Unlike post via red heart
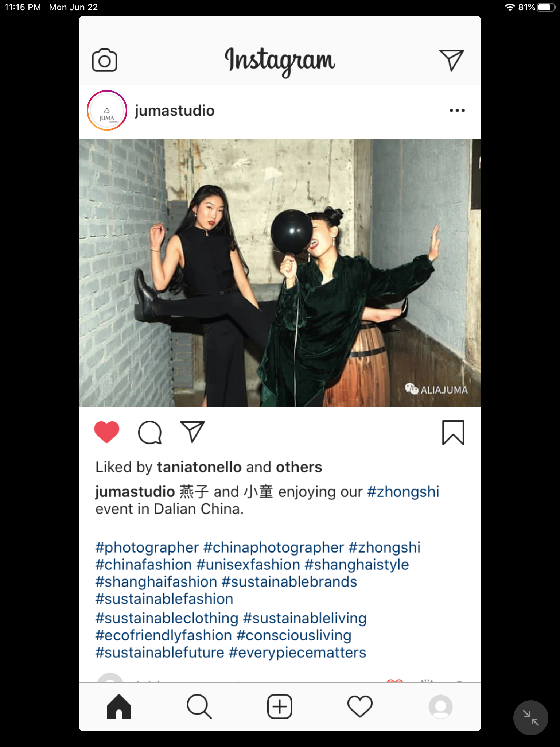Screen dimensions: 560x747 tap(107, 432)
